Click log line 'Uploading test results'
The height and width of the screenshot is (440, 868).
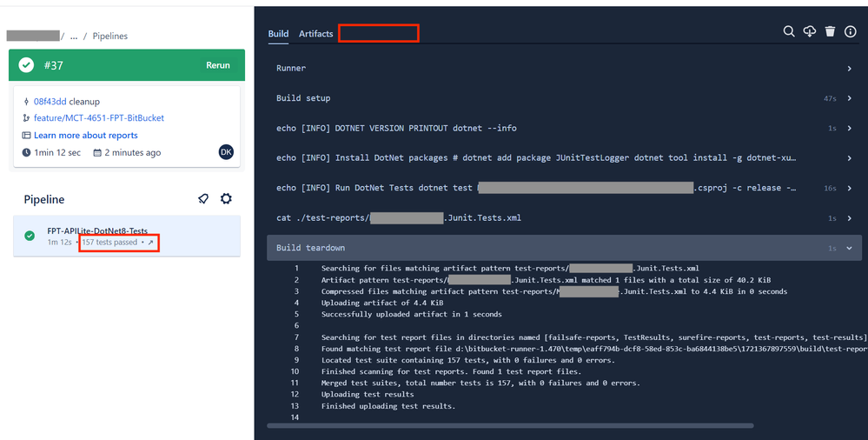(368, 395)
